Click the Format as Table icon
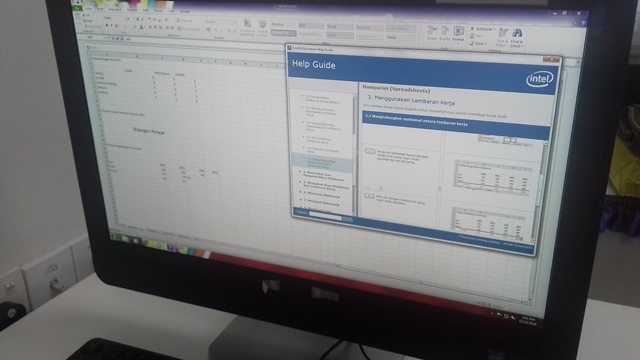 click(262, 27)
